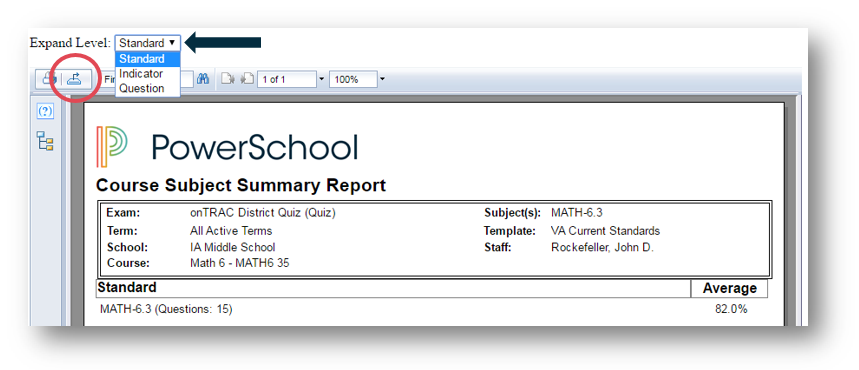Click the 'All Active Terms' value
This screenshot has height=370, width=859.
(x=231, y=231)
